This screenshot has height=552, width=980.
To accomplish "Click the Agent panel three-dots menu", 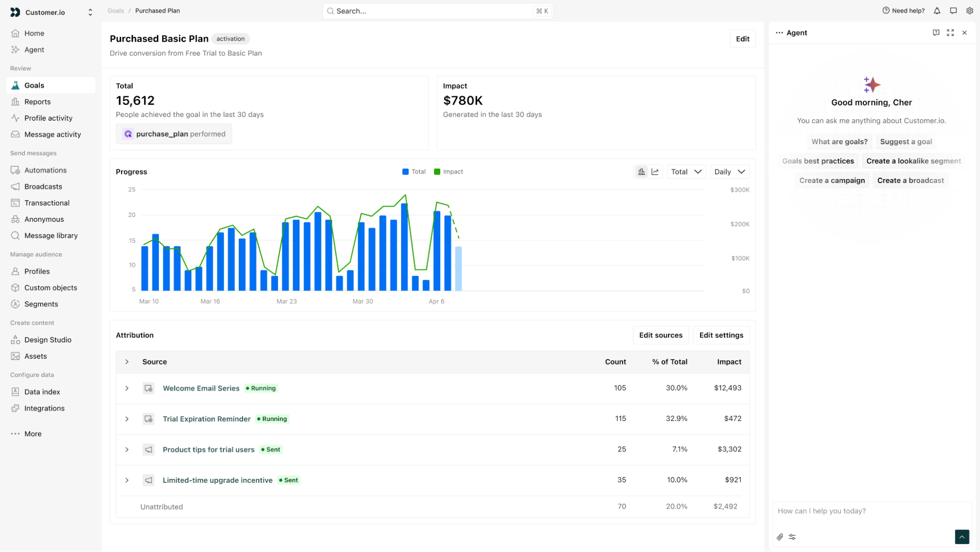I will [x=779, y=33].
